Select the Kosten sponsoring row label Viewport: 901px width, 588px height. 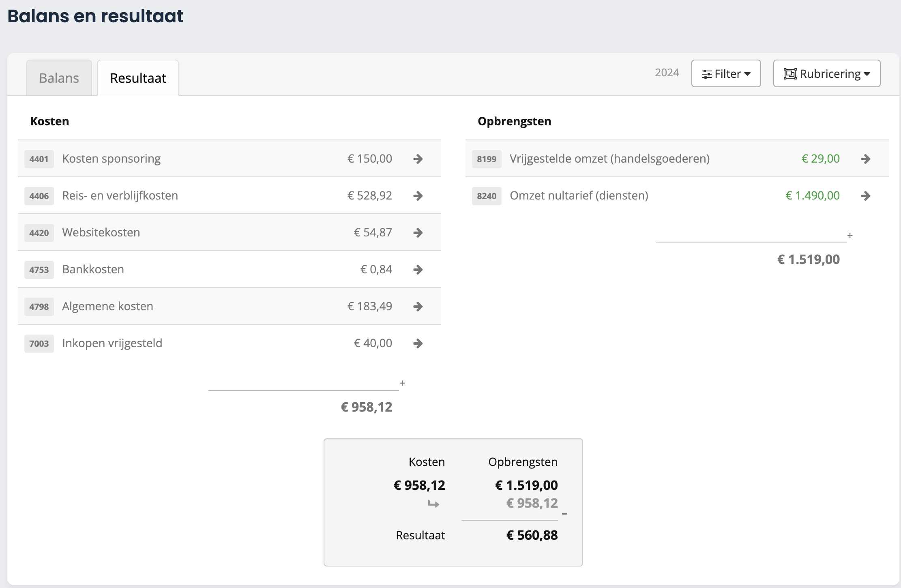pos(111,159)
